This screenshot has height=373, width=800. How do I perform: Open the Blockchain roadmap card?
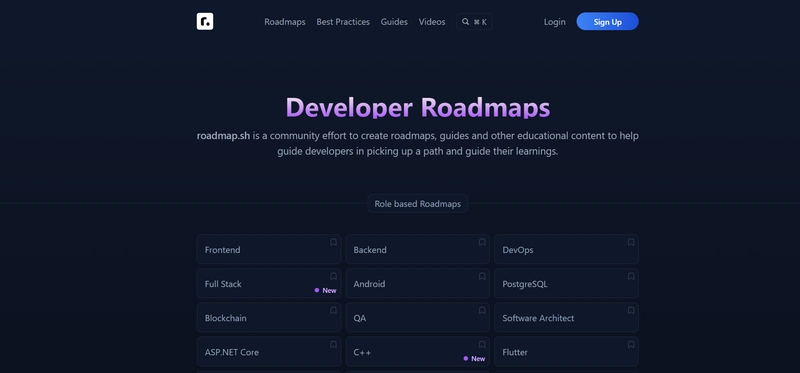coord(269,317)
